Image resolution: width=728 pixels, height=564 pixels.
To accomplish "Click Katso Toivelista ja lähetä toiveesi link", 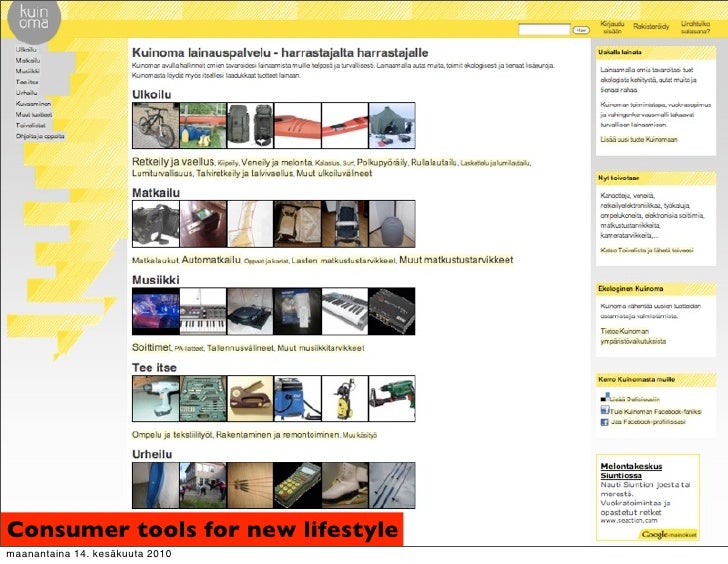I will click(646, 250).
